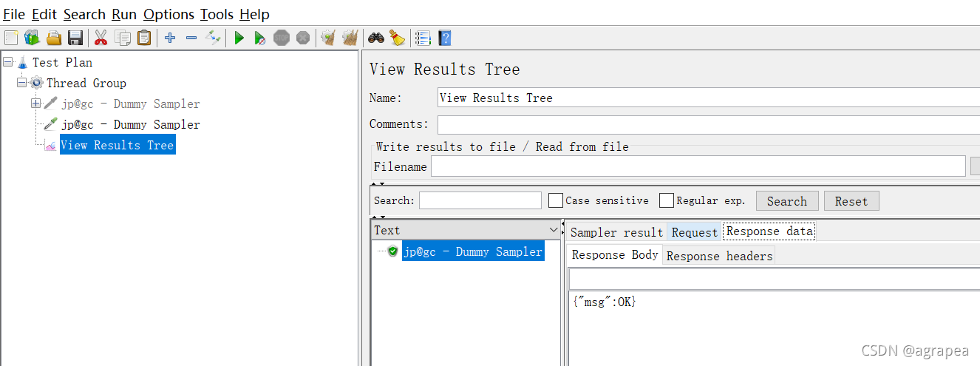Click the Search button
The image size is (980, 366).
pyautogui.click(x=787, y=201)
